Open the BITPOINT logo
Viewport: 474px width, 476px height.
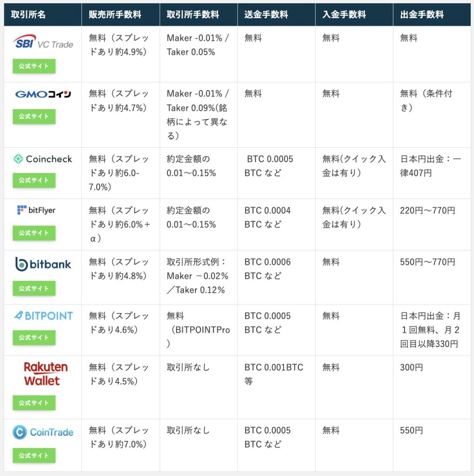[43, 316]
